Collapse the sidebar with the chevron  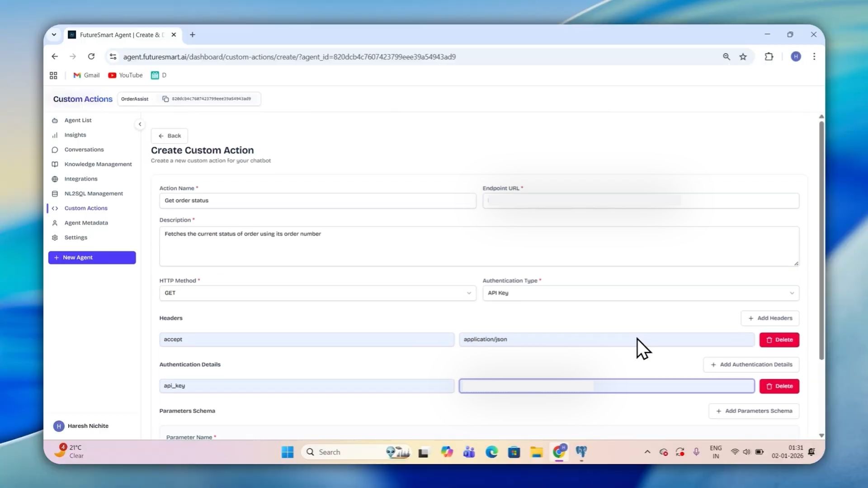pos(140,124)
